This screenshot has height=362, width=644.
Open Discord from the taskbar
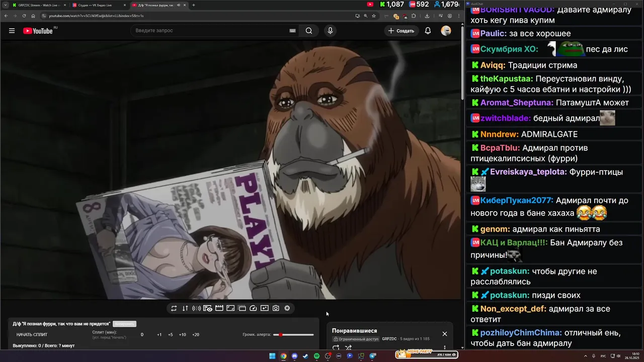point(294,356)
